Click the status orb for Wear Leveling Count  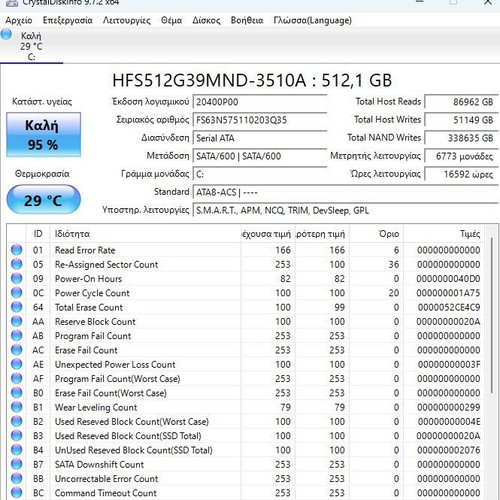click(x=16, y=407)
